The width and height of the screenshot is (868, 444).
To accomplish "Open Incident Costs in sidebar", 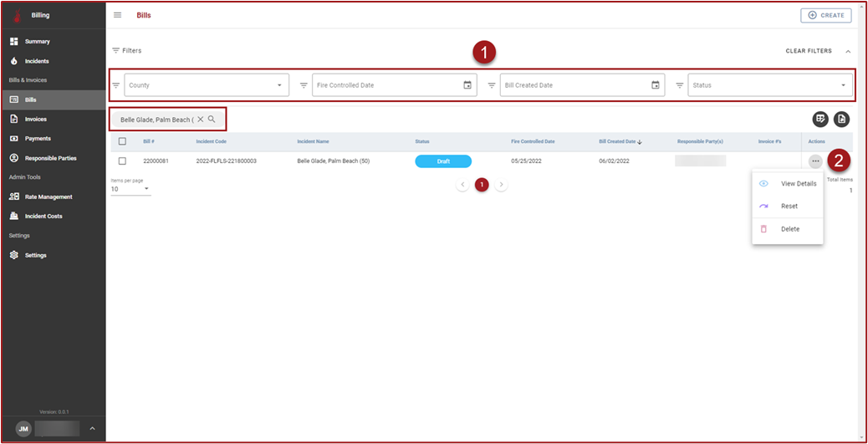I will coord(43,217).
